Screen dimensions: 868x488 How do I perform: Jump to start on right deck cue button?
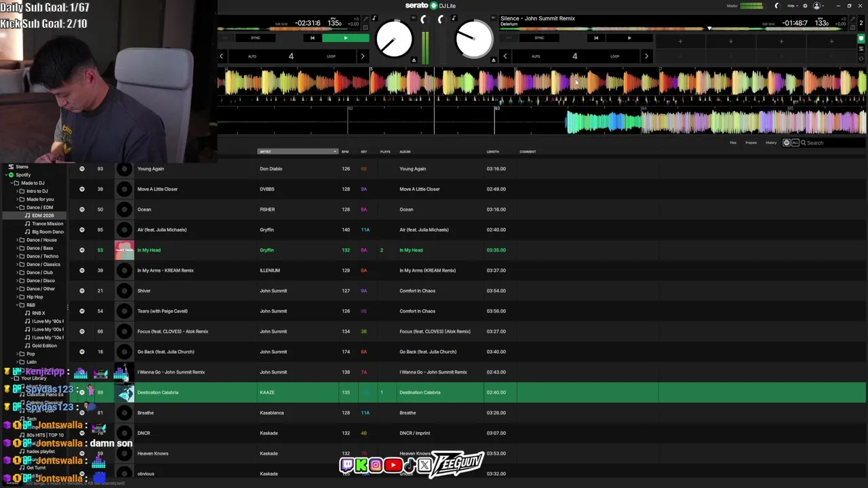(x=596, y=38)
